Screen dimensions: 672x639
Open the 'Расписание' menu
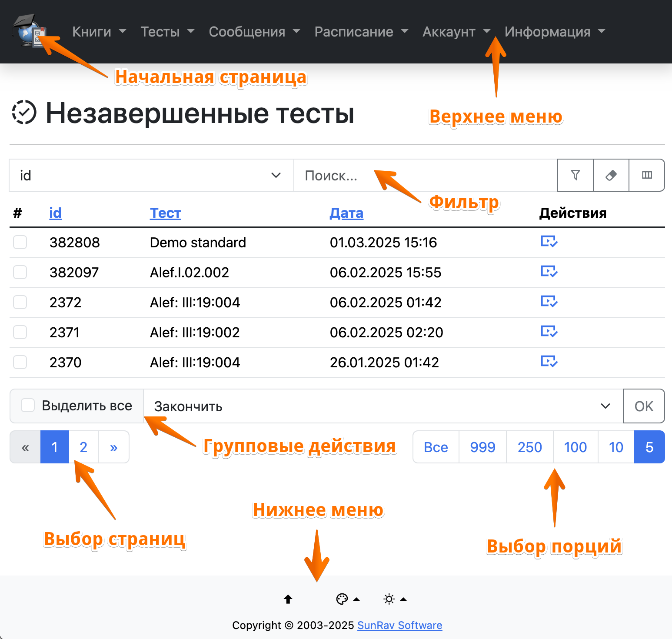point(361,32)
